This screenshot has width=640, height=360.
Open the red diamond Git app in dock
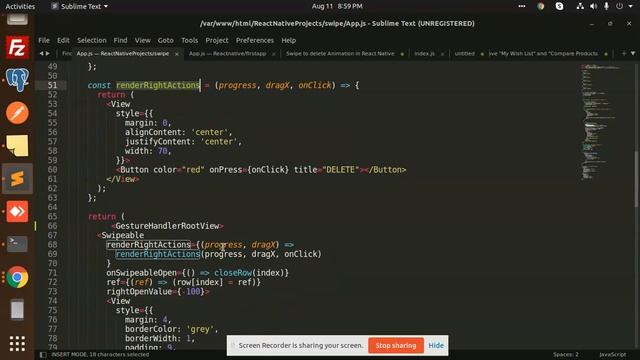[17, 211]
